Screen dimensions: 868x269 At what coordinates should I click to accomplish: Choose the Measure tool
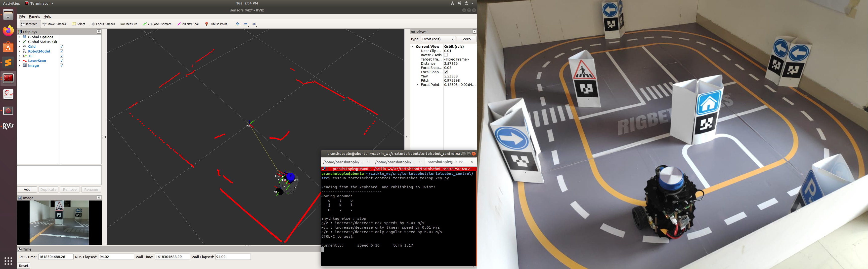coord(129,24)
